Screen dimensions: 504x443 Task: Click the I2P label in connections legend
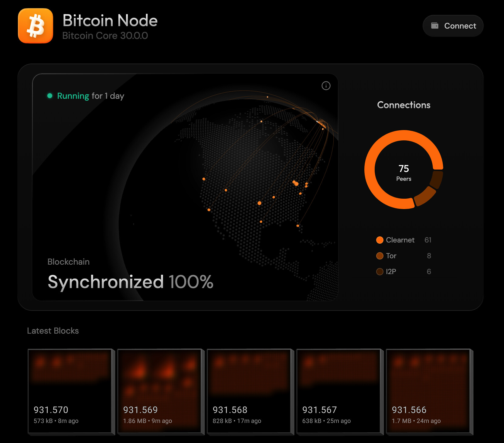[x=391, y=272]
